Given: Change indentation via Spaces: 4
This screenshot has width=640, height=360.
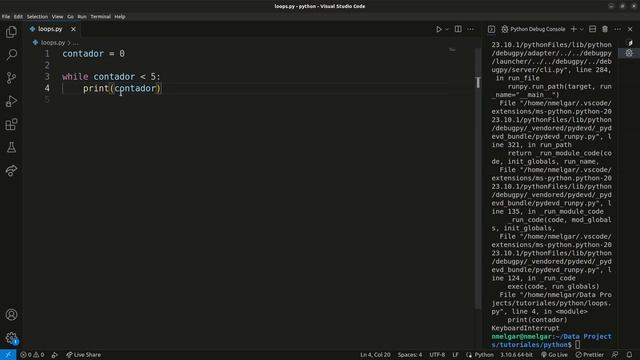Looking at the screenshot, I should pyautogui.click(x=410, y=355).
